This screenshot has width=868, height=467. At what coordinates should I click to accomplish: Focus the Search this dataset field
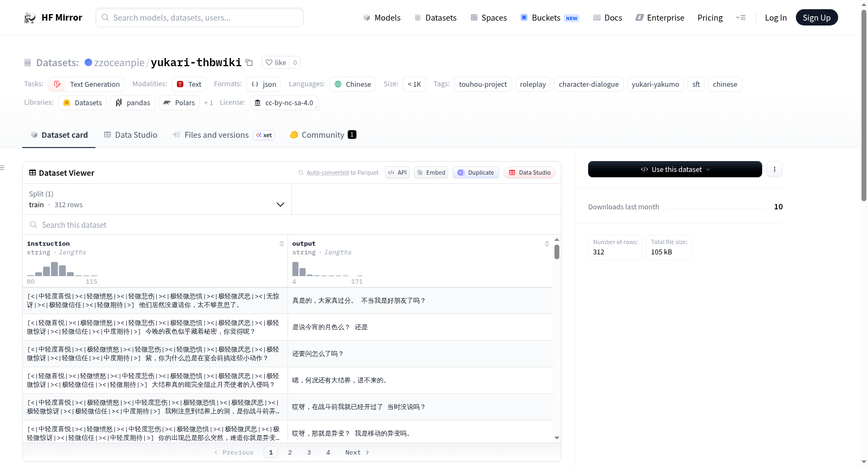292,225
